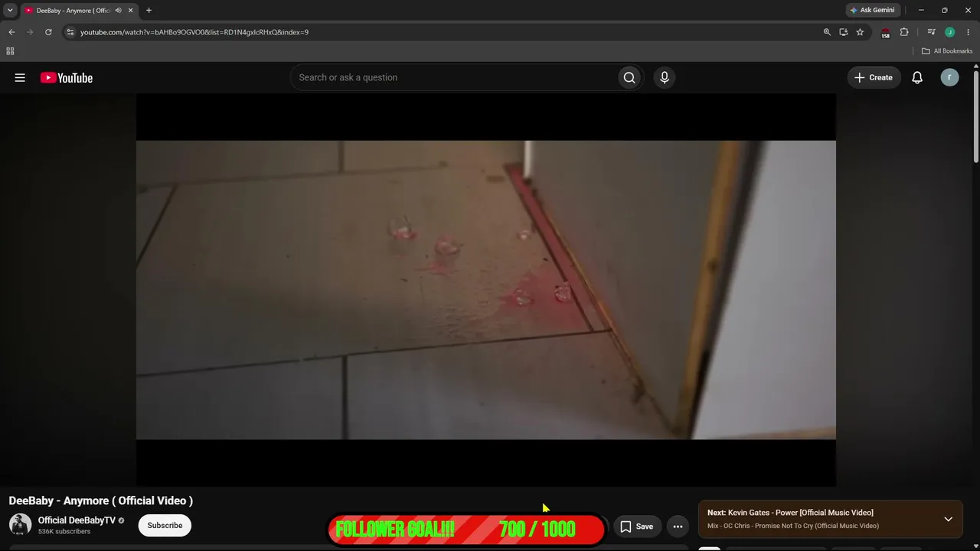Click the video player to pause
Viewport: 980px width, 551px height.
pos(486,289)
